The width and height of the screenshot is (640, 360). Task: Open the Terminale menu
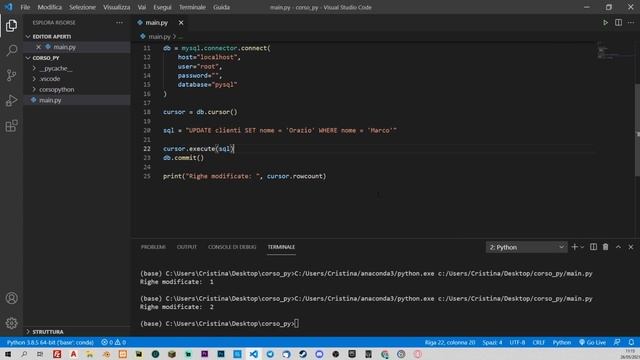[x=192, y=7]
